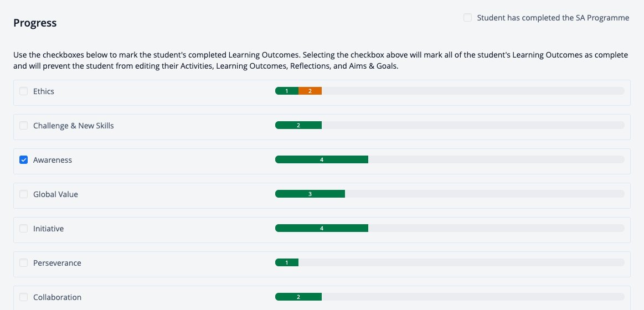This screenshot has width=644, height=310.
Task: Tick the Challenge & New Skills checkbox
Action: click(24, 126)
